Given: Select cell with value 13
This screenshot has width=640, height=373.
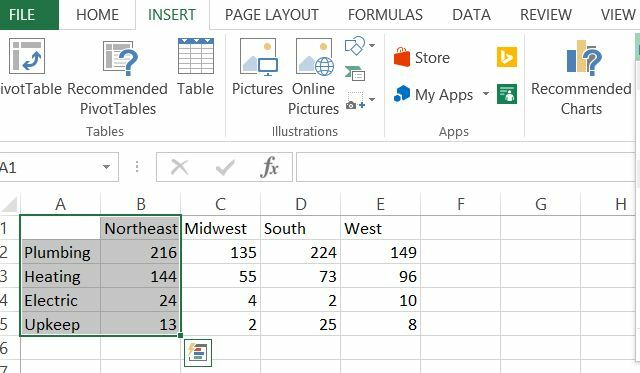Looking at the screenshot, I should tap(140, 324).
